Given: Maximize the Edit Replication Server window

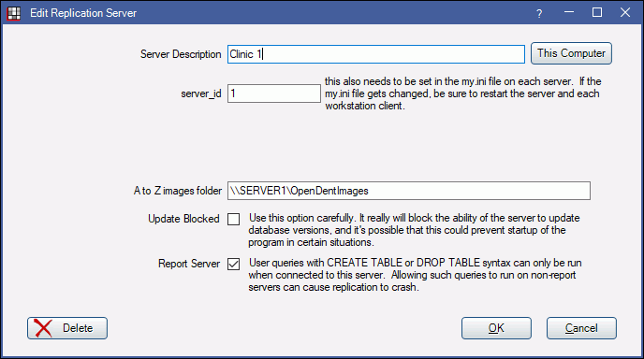Looking at the screenshot, I should (597, 13).
